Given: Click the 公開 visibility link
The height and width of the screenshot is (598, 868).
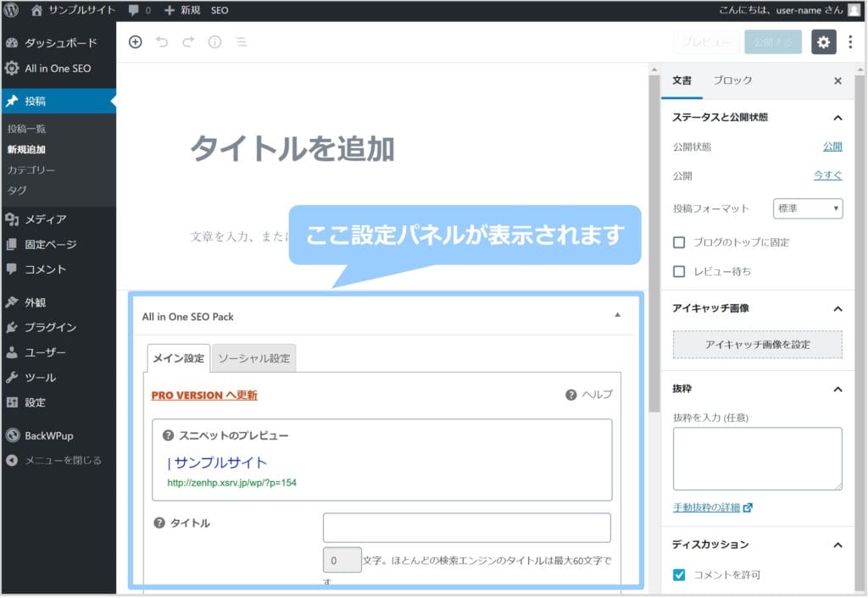Looking at the screenshot, I should tap(832, 147).
